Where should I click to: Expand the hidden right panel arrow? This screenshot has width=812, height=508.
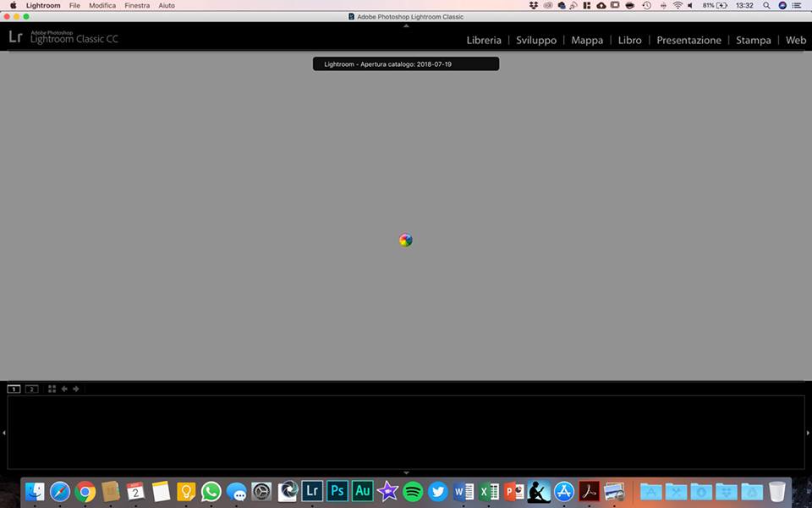(808, 433)
